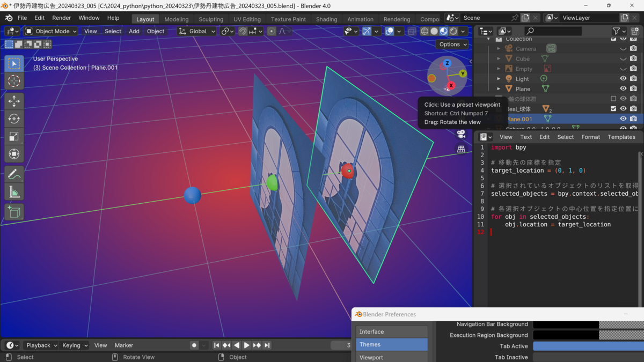Open the Templates menu in text editor
This screenshot has height=362, width=644.
click(621, 137)
